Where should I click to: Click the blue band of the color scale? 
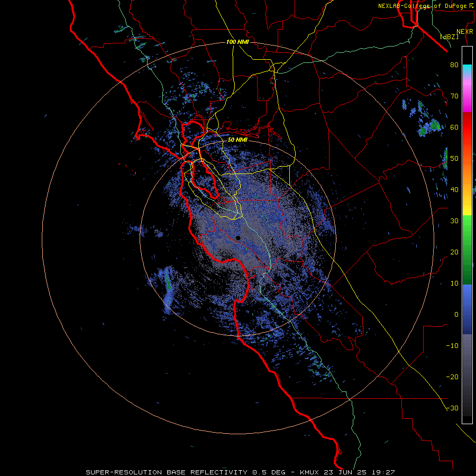[467, 309]
